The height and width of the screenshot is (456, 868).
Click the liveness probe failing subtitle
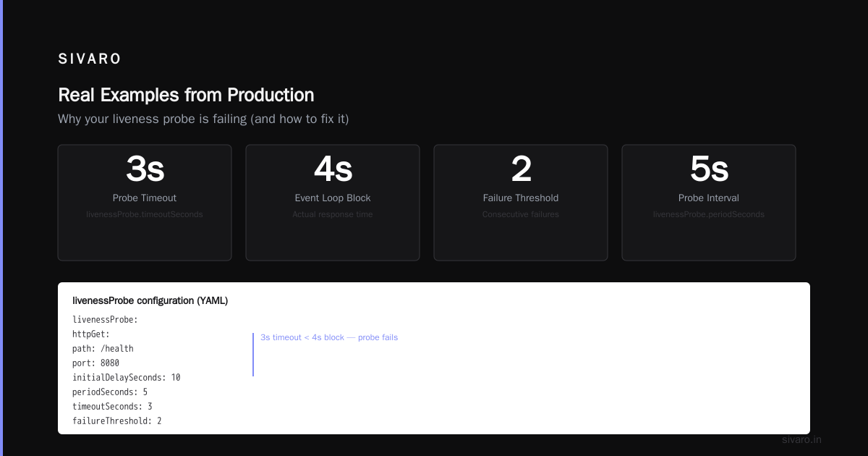203,119
